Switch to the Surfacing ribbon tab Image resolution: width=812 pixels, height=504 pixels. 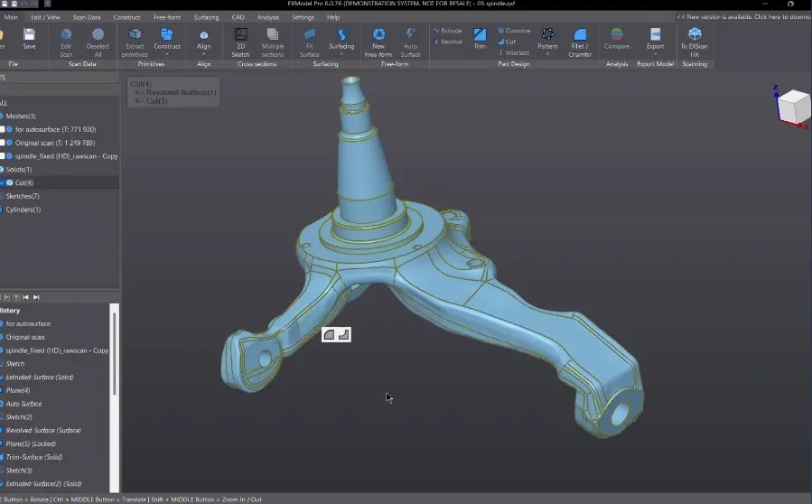pyautogui.click(x=206, y=17)
